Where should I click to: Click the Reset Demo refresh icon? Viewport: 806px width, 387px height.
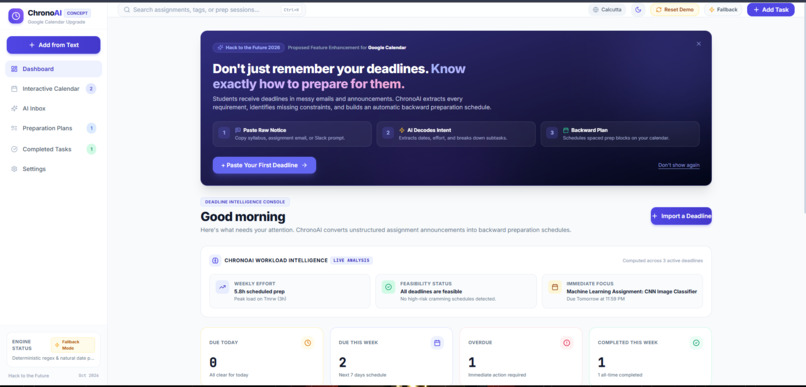point(658,10)
